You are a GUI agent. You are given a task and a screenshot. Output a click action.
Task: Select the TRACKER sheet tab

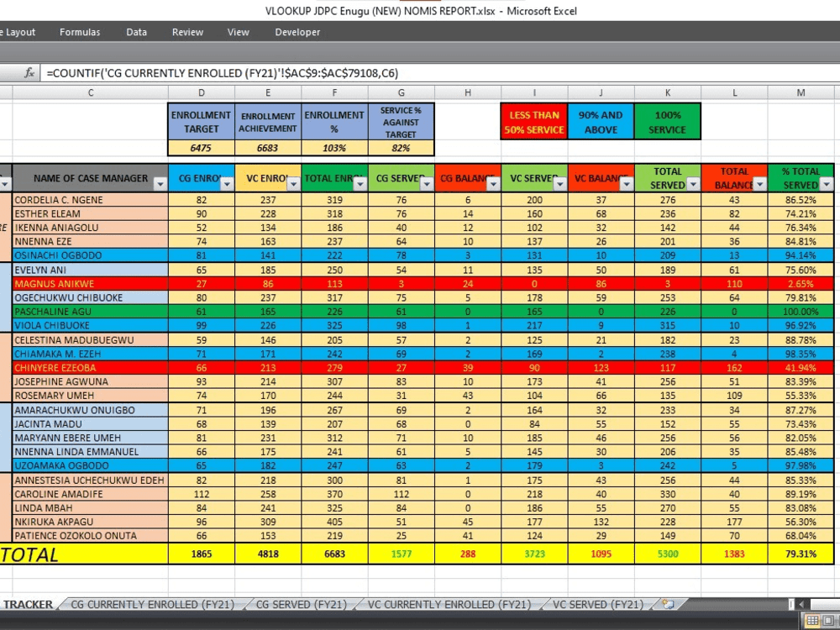29,603
